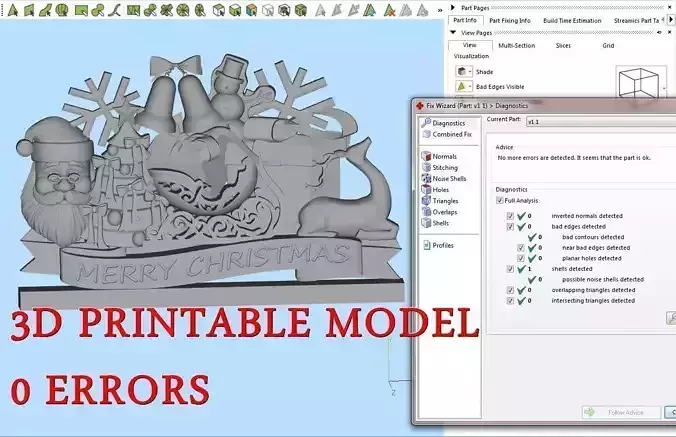Click the wireframe cube view orientation preview
Viewport: 676px width, 437px height.
[639, 82]
